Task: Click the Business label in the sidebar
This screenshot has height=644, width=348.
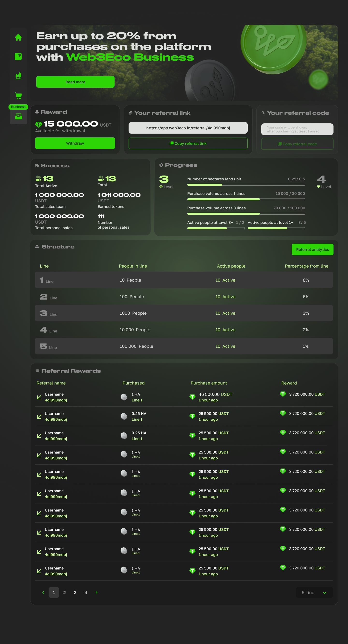Action: [18, 107]
